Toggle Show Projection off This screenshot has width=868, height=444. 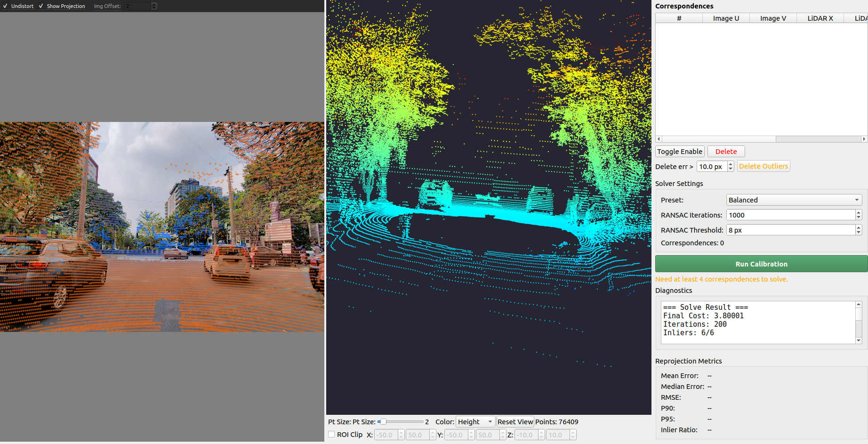point(42,6)
